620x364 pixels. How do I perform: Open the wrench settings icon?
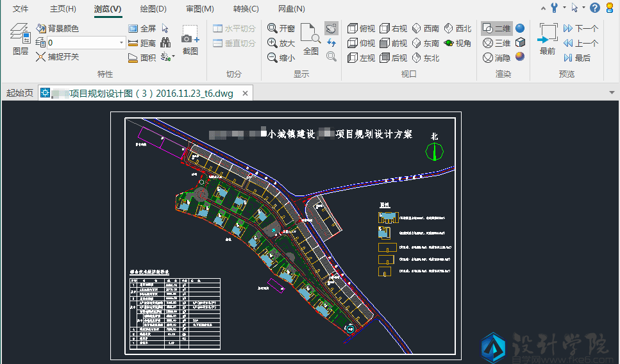555,8
